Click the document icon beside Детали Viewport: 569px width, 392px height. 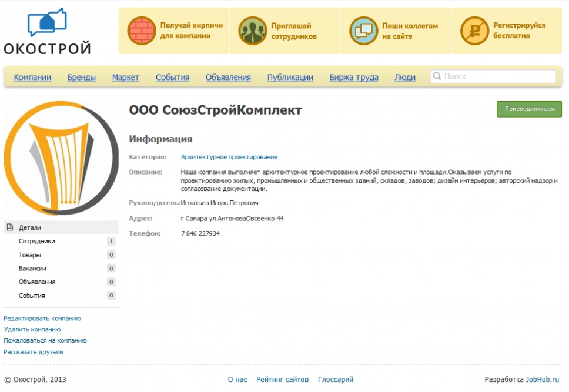click(10, 227)
